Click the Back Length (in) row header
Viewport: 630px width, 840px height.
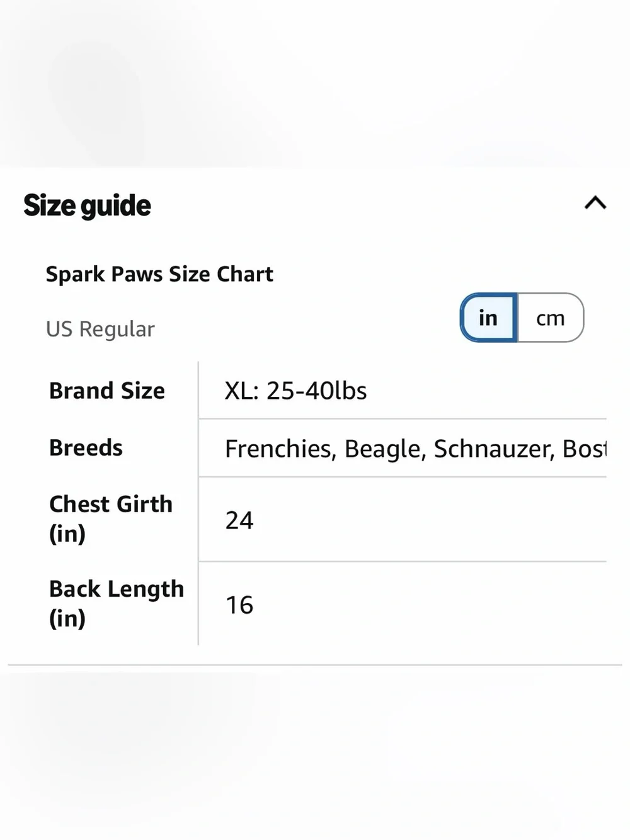[117, 603]
